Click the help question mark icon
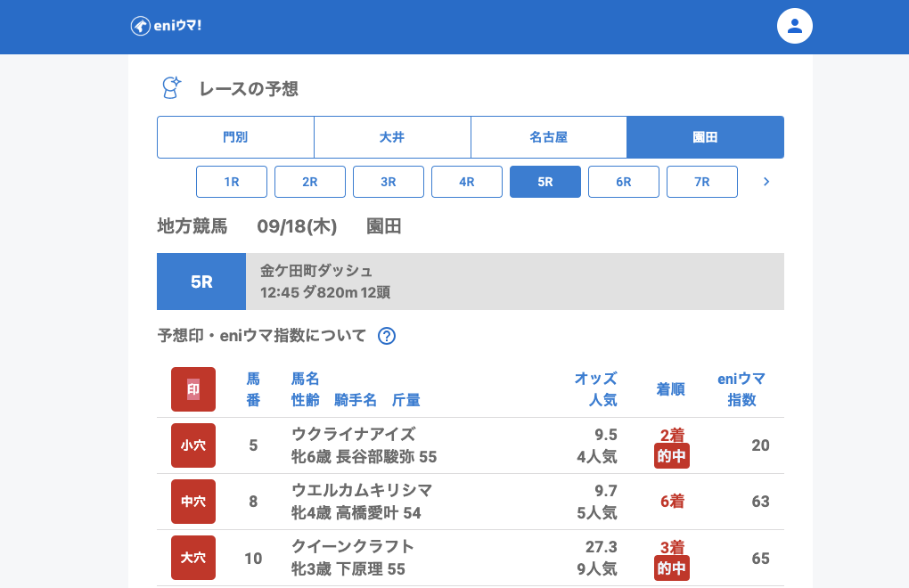Image resolution: width=909 pixels, height=588 pixels. click(387, 336)
